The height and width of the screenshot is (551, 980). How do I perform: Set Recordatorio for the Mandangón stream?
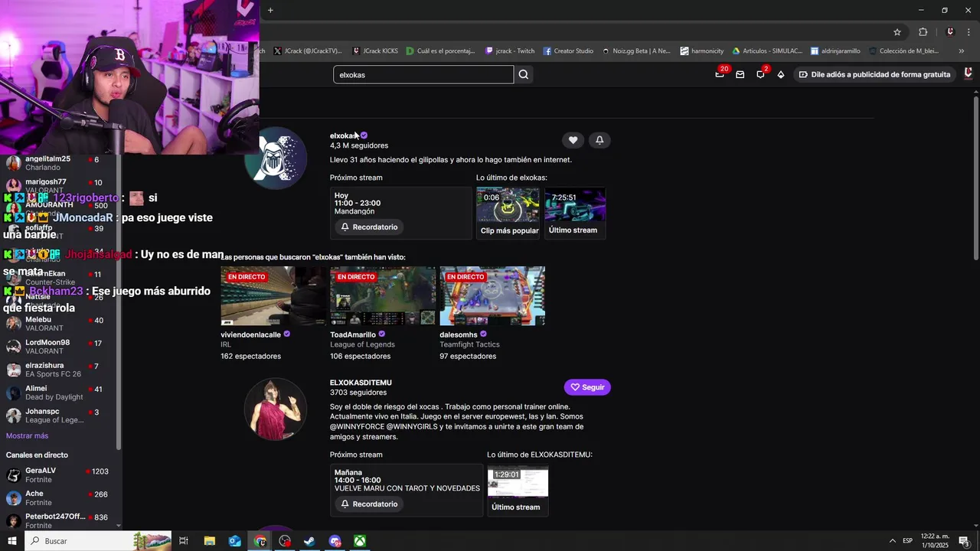369,227
